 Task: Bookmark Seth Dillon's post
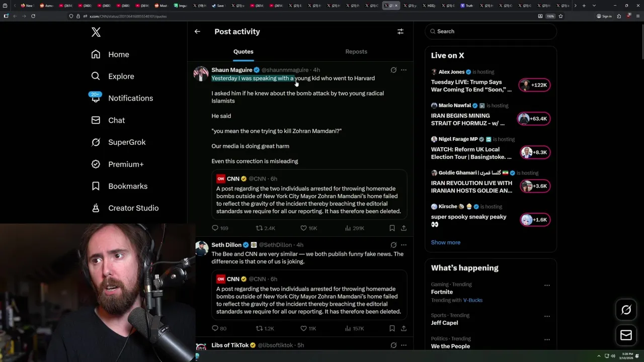(x=392, y=328)
